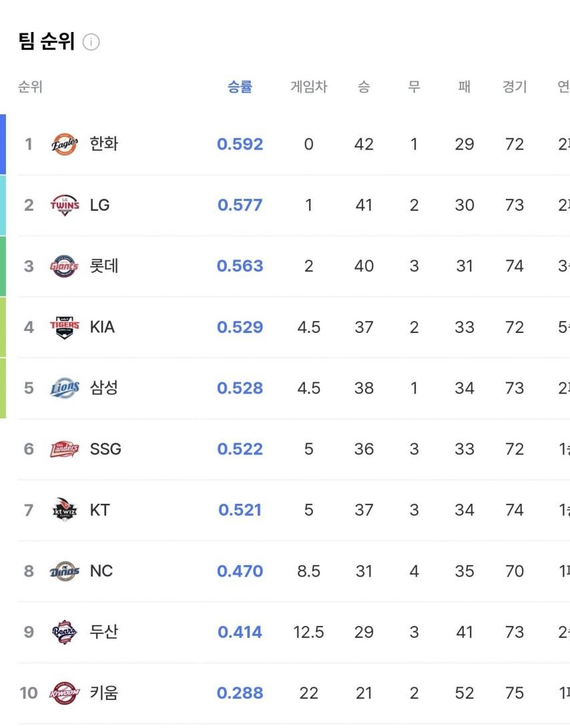Open the SSG Landers logo
This screenshot has width=570, height=728.
tap(65, 449)
